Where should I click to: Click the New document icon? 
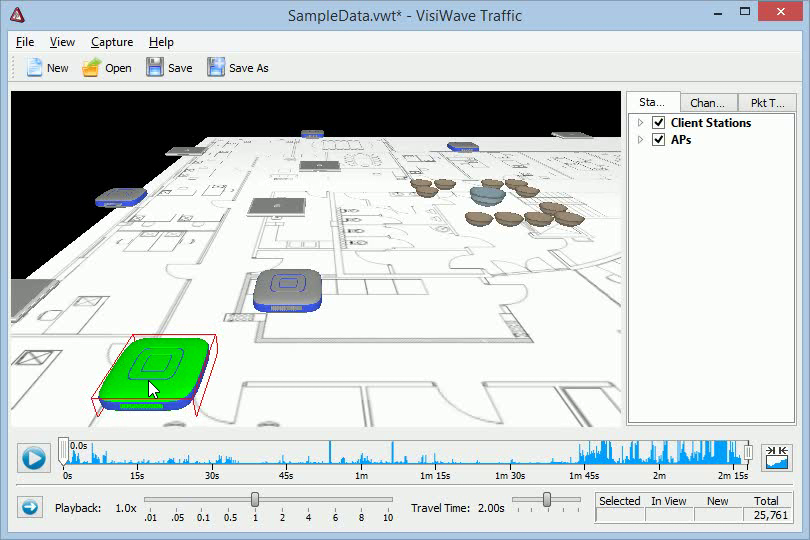(x=34, y=68)
